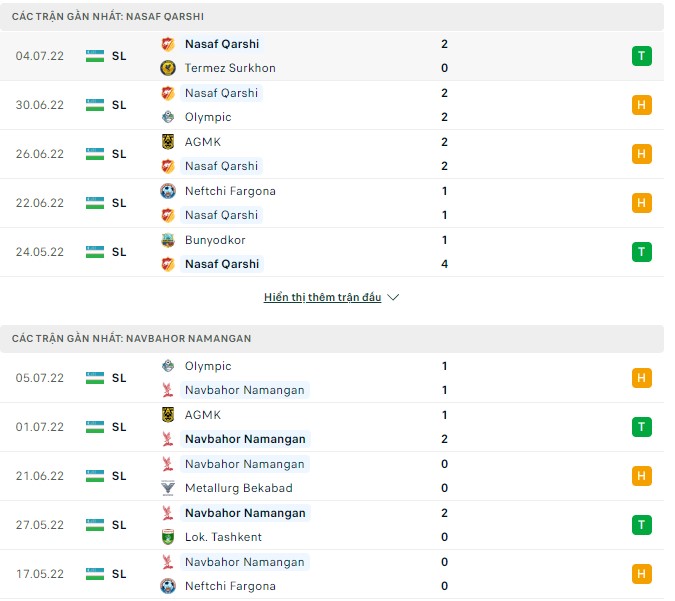This screenshot has height=601, width=675.
Task: Click Olympic crest in the 30.06.22 match
Action: click(168, 117)
